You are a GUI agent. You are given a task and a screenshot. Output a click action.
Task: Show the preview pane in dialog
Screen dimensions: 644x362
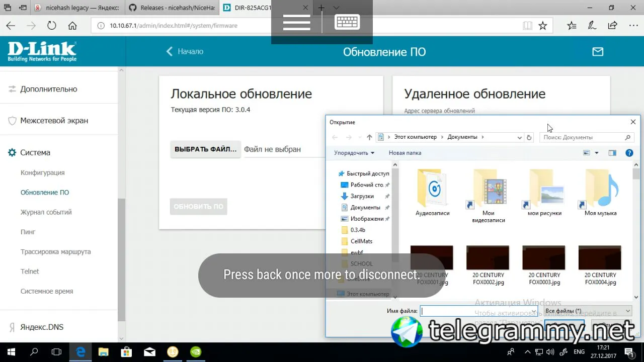point(612,153)
